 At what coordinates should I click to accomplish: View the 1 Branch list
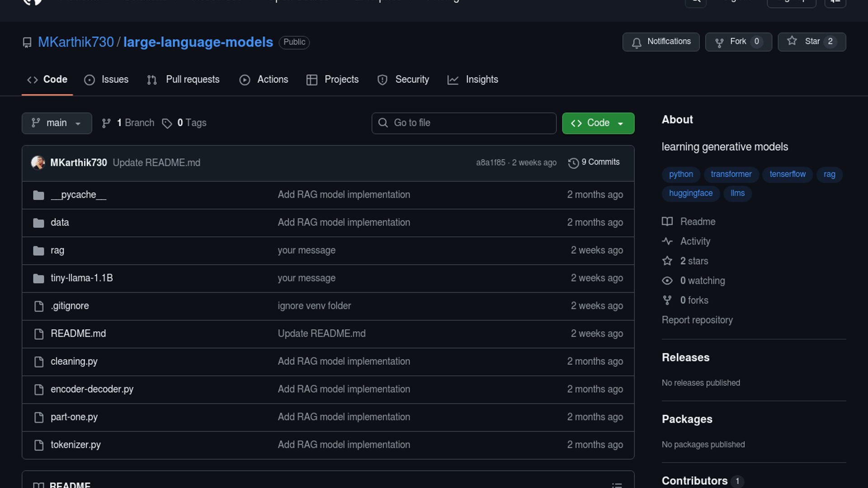(128, 123)
